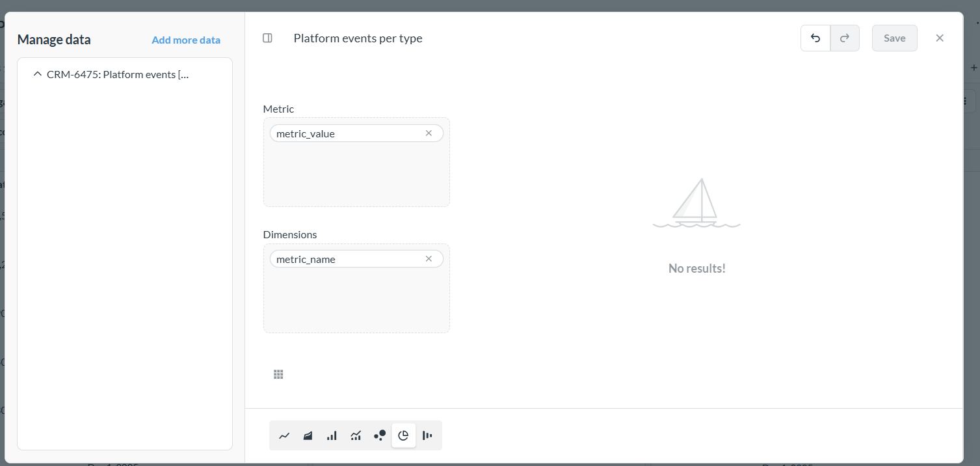Image resolution: width=980 pixels, height=466 pixels.
Task: Remove metric_value from Metric
Action: tap(429, 133)
